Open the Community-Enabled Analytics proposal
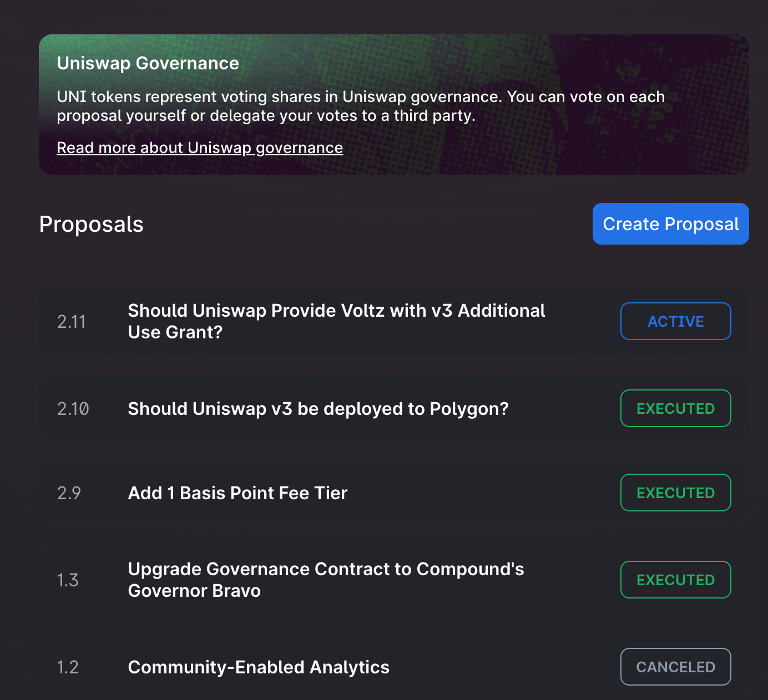The width and height of the screenshot is (768, 700). (x=393, y=667)
